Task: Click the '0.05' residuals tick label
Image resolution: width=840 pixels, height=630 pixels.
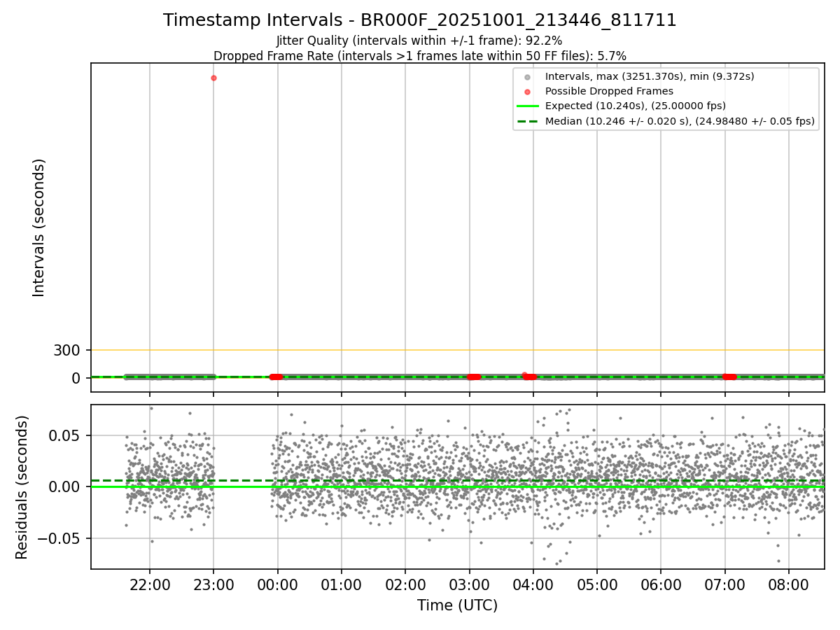Action: (x=66, y=435)
